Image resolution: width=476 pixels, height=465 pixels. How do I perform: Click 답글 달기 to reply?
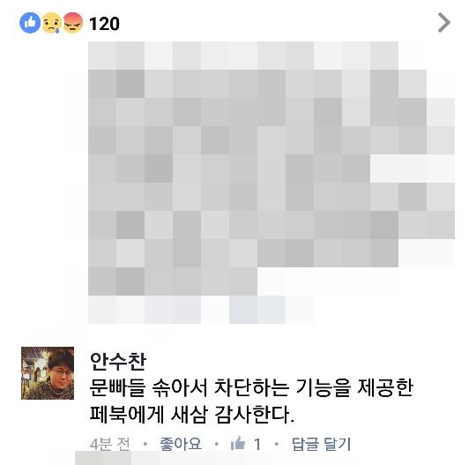point(321,444)
